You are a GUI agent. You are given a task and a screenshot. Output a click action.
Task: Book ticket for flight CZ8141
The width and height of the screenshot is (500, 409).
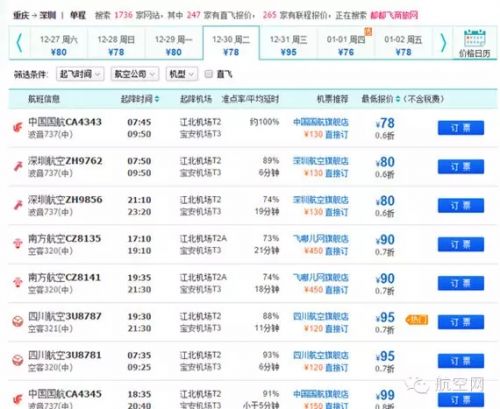coord(461,283)
